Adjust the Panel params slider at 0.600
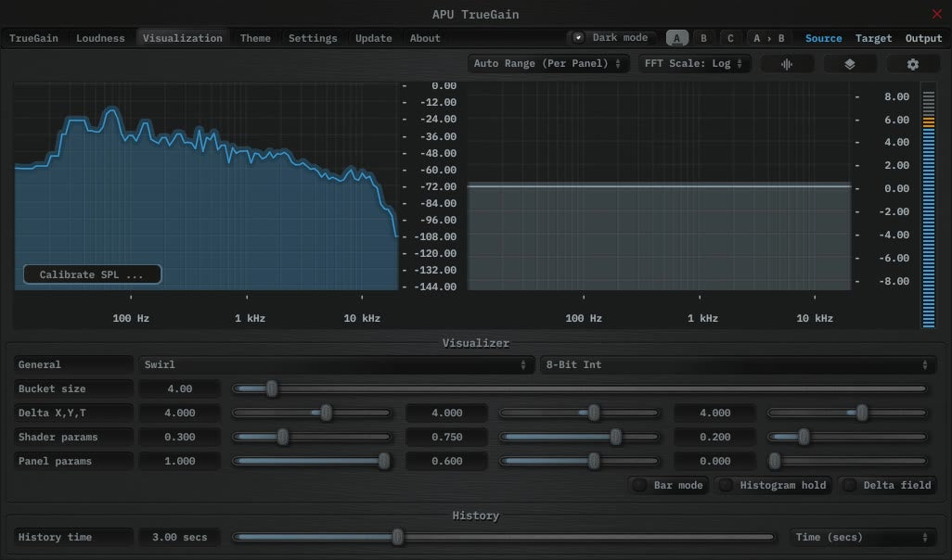This screenshot has height=560, width=952. tap(579, 461)
